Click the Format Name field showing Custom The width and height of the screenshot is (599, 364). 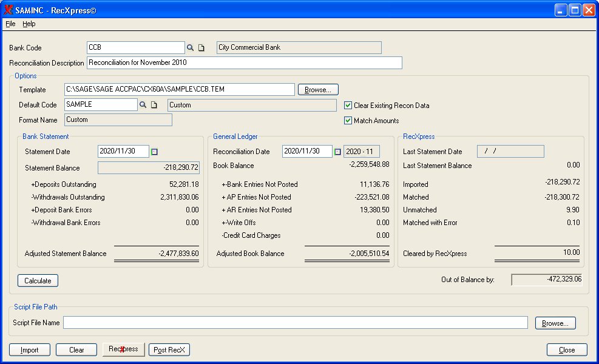[x=118, y=120]
